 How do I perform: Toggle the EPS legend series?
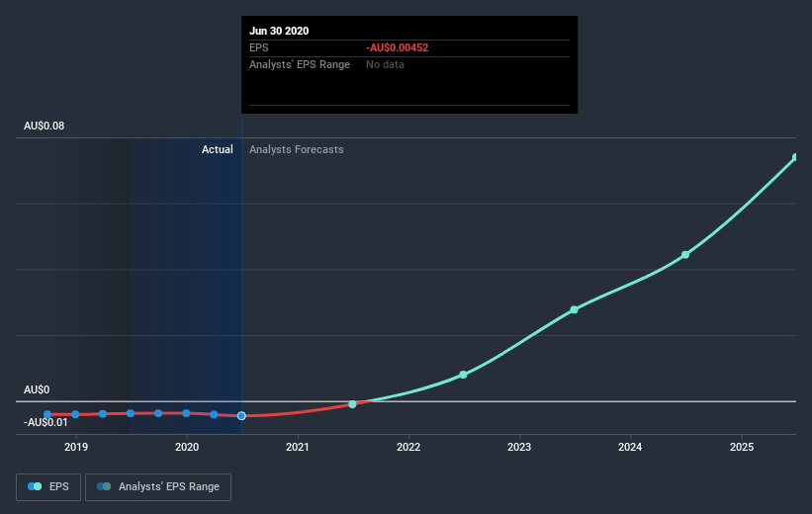click(48, 486)
